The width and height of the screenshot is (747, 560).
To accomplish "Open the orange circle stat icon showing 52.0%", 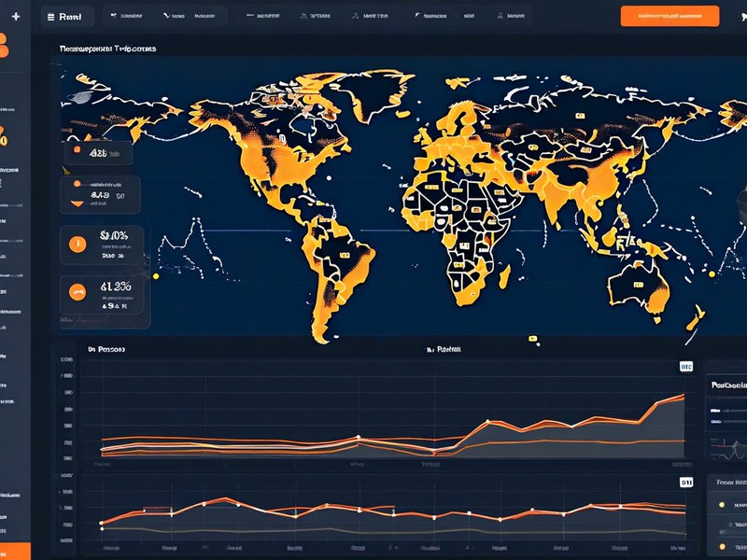I will point(76,243).
